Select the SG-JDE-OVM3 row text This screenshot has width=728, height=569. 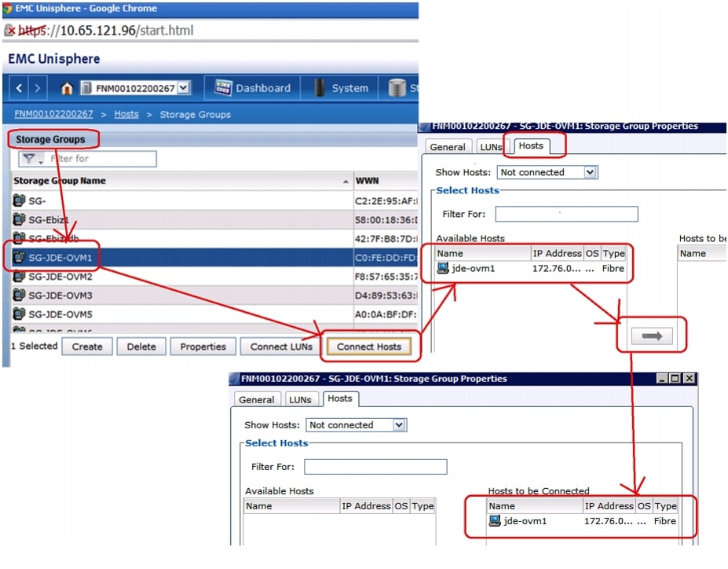pyautogui.click(x=60, y=296)
